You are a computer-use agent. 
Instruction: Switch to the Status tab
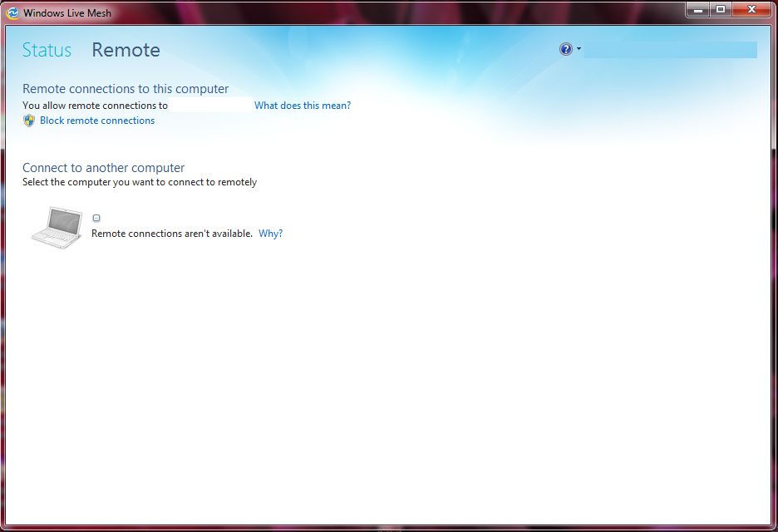pos(47,50)
